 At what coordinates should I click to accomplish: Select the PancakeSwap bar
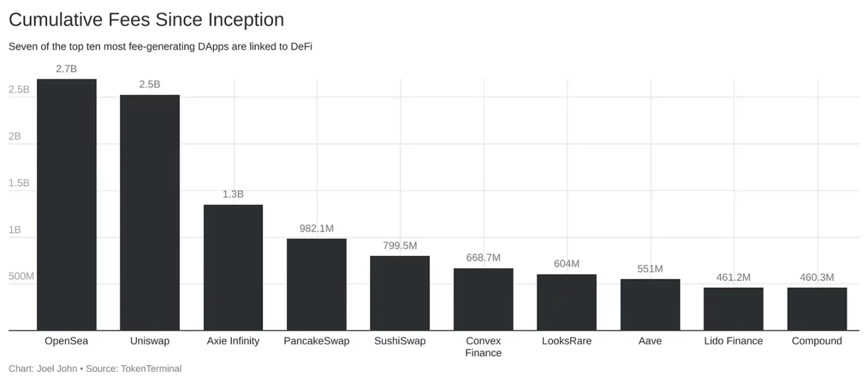coord(317,285)
